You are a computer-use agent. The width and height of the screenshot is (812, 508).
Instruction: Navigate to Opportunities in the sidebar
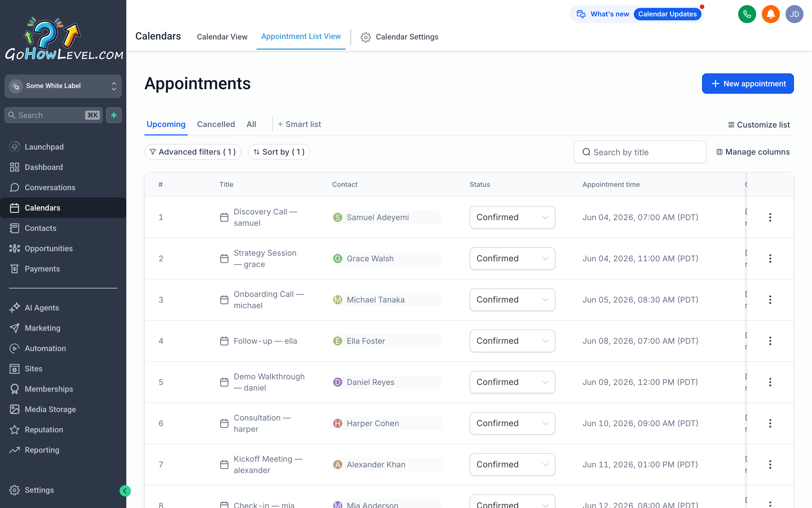[63, 248]
